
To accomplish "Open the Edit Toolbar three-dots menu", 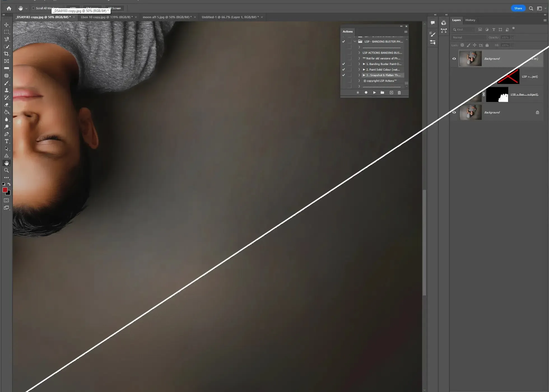I will pyautogui.click(x=6, y=178).
